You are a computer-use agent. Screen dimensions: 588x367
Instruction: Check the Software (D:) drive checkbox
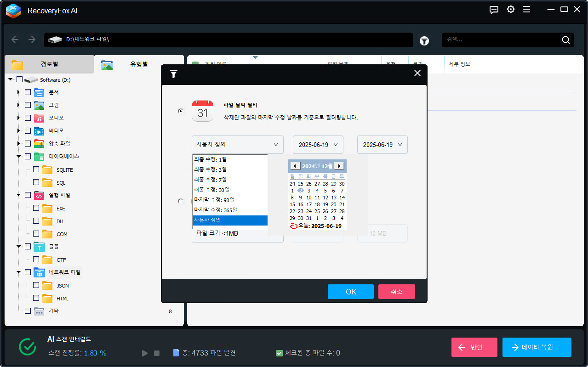tap(19, 79)
